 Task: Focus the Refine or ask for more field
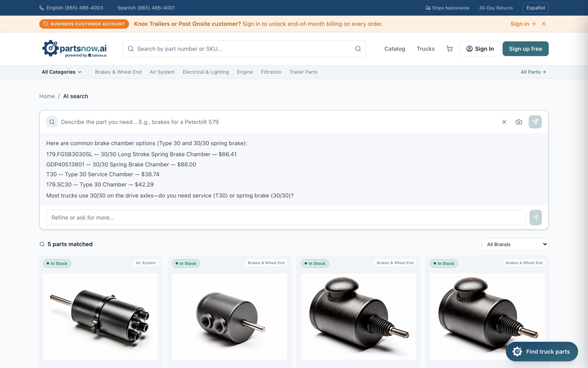click(286, 217)
